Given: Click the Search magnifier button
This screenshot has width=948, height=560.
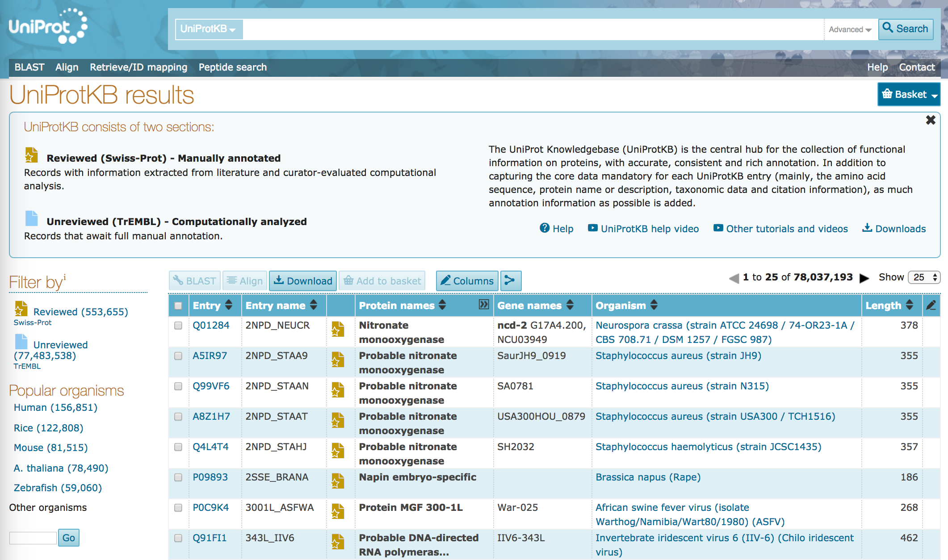Looking at the screenshot, I should [x=906, y=29].
